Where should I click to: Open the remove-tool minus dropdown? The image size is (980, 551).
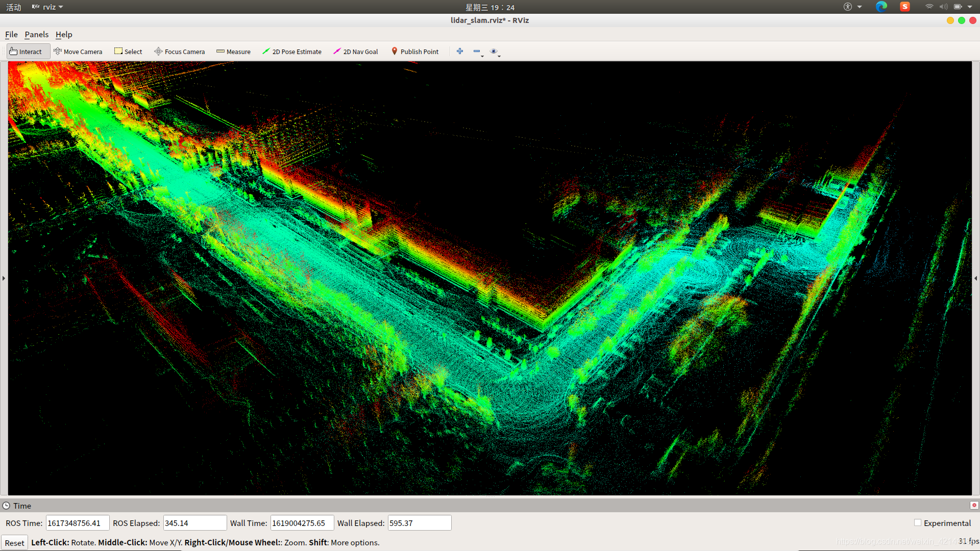(478, 52)
